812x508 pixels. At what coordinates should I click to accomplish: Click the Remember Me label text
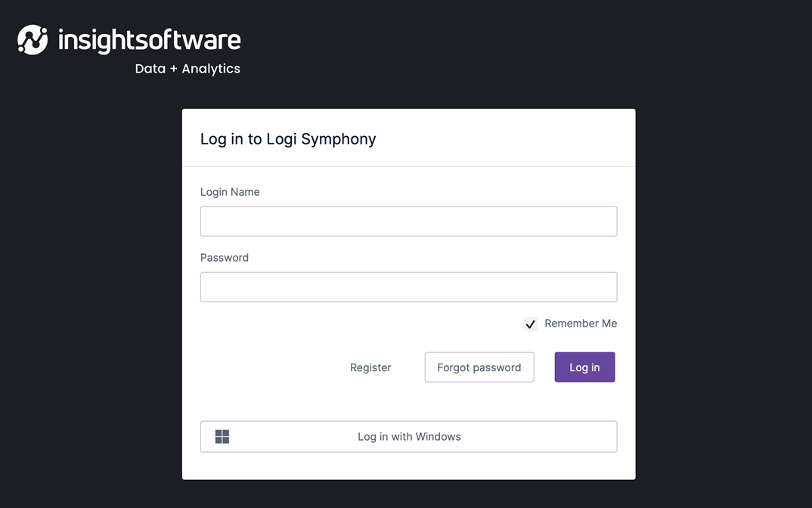(581, 324)
